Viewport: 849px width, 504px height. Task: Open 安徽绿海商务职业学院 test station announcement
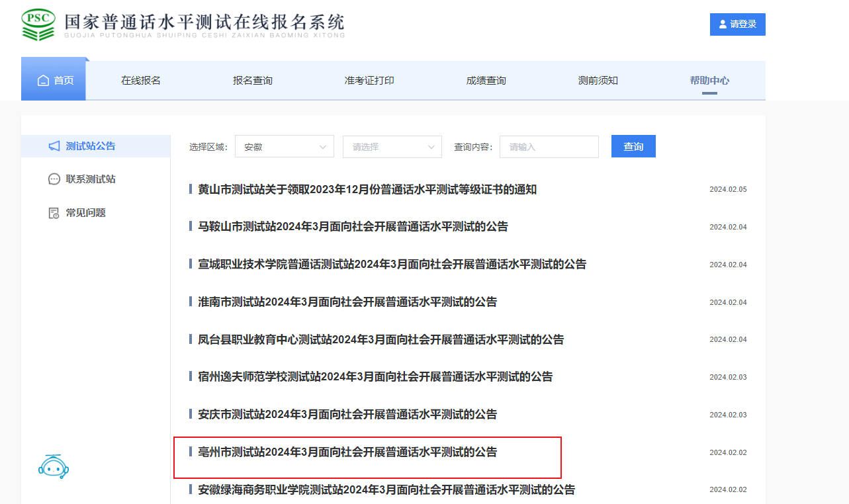coord(386,490)
